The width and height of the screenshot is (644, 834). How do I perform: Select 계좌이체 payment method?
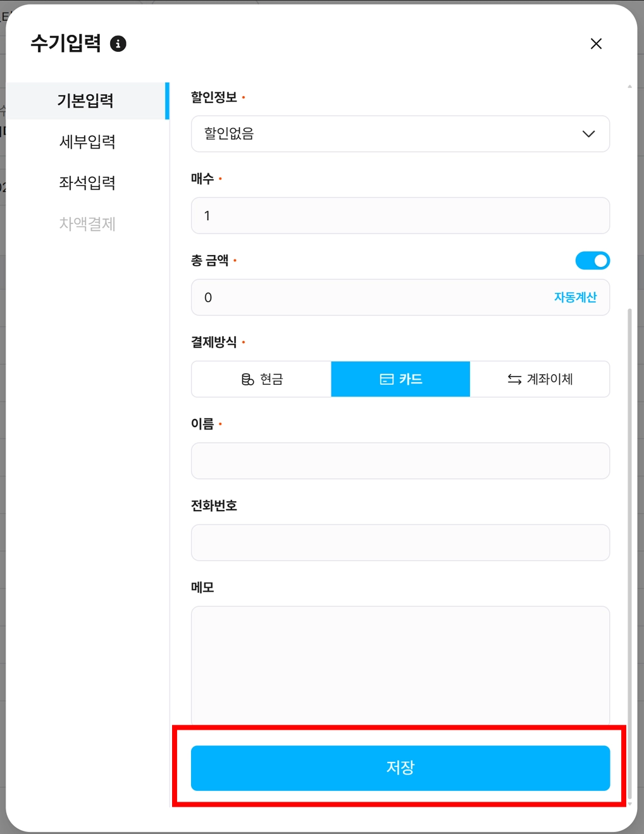[540, 379]
